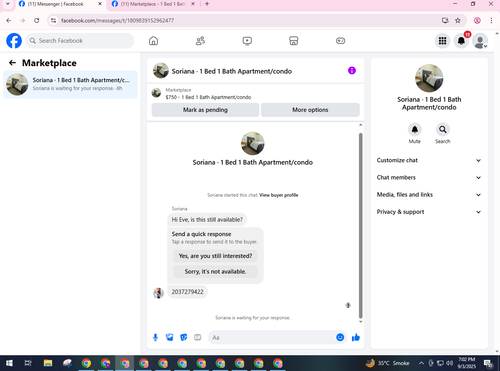The width and height of the screenshot is (500, 371).
Task: Send 'Yes, are you still interested?' quick response
Action: [x=215, y=256]
